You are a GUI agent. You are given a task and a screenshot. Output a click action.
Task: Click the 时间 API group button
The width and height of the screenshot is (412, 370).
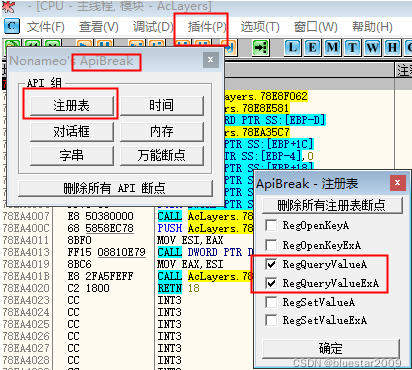162,105
